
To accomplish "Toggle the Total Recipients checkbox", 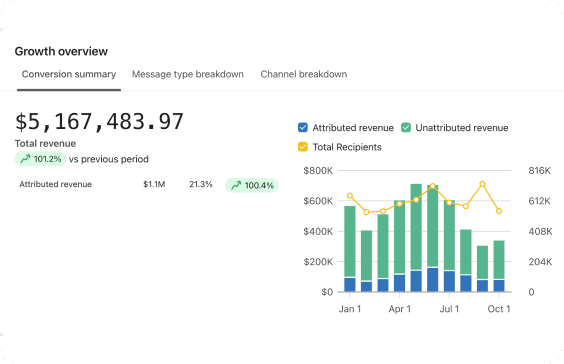I will click(303, 147).
